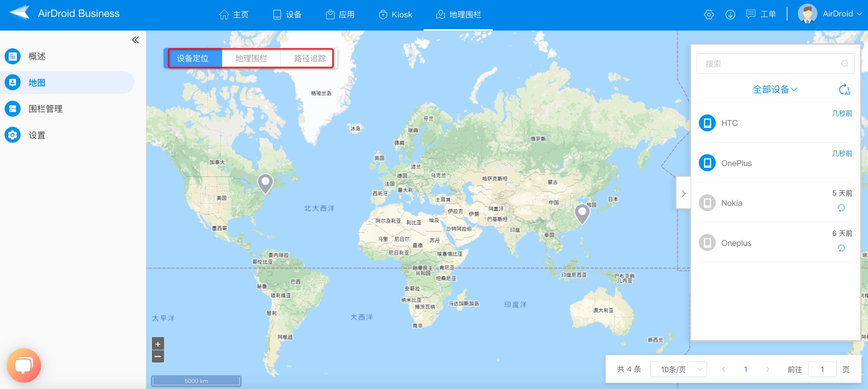Screen dimensions: 868x389
Task: Click the HTC device icon
Action: coord(708,123)
